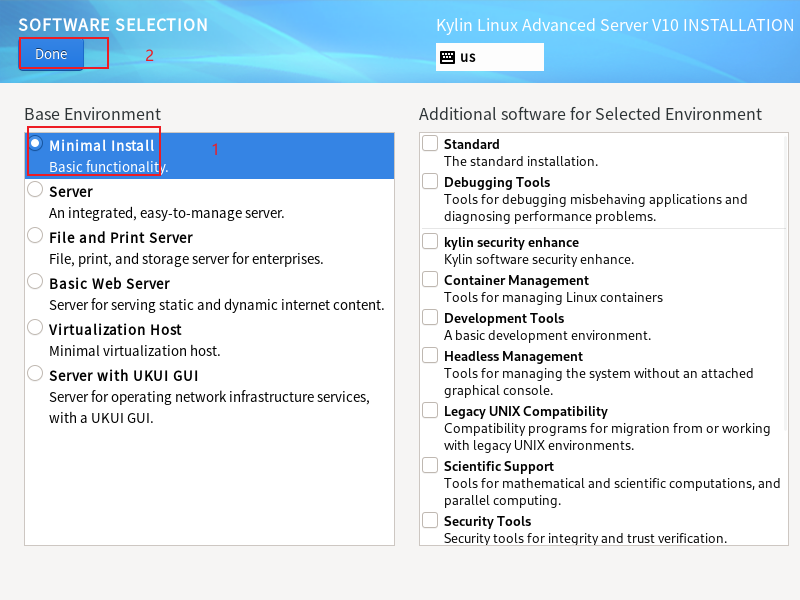
Task: Select Server with UKUI GUI
Action: [x=35, y=373]
